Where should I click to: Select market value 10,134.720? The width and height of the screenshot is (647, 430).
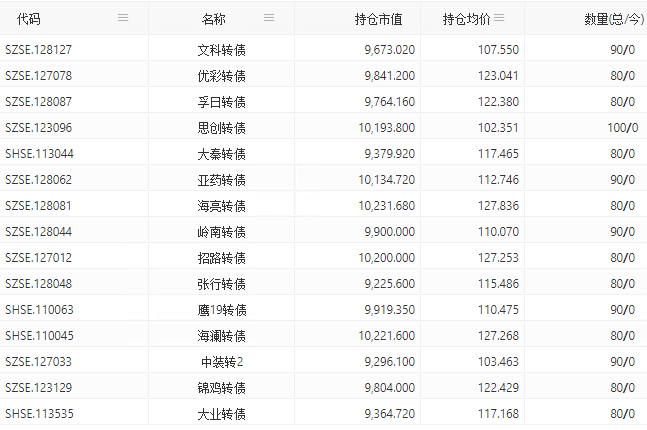pos(387,180)
